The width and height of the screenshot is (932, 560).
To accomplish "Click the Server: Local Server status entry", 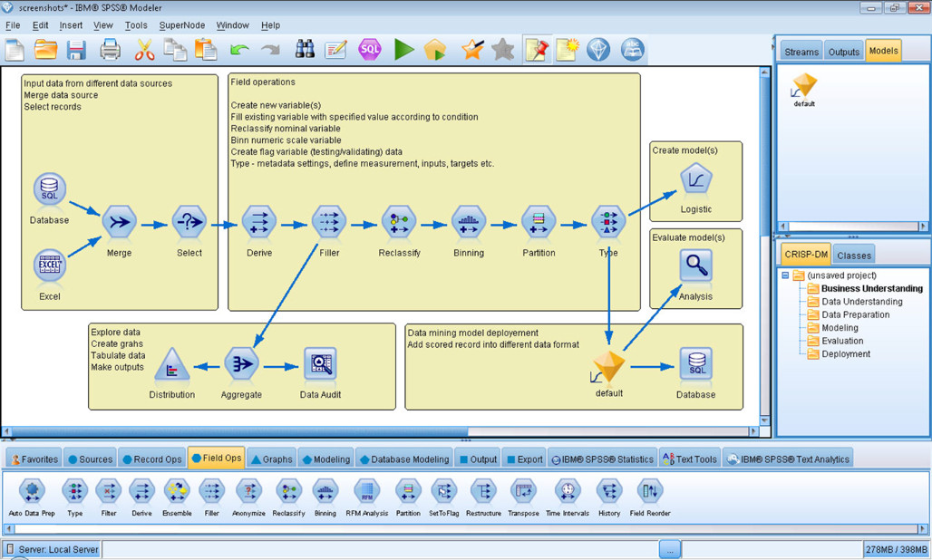I will (x=53, y=549).
